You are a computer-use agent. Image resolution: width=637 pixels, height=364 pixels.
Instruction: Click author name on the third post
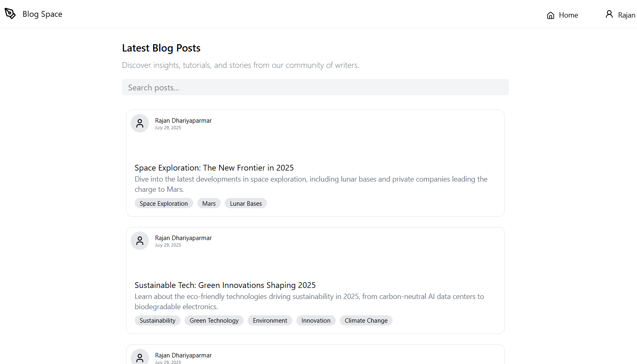[x=183, y=355]
